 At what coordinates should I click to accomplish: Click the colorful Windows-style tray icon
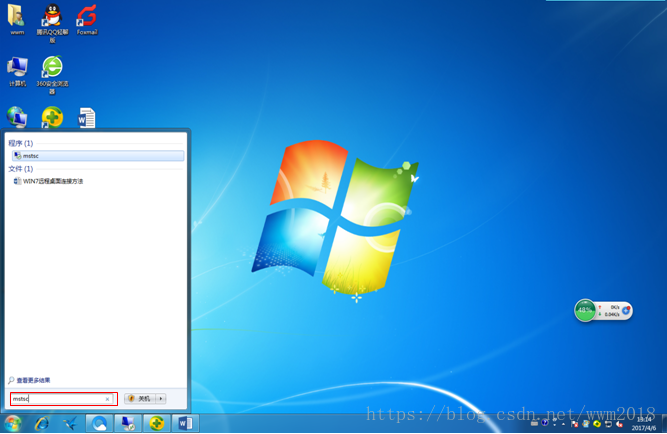[586, 423]
